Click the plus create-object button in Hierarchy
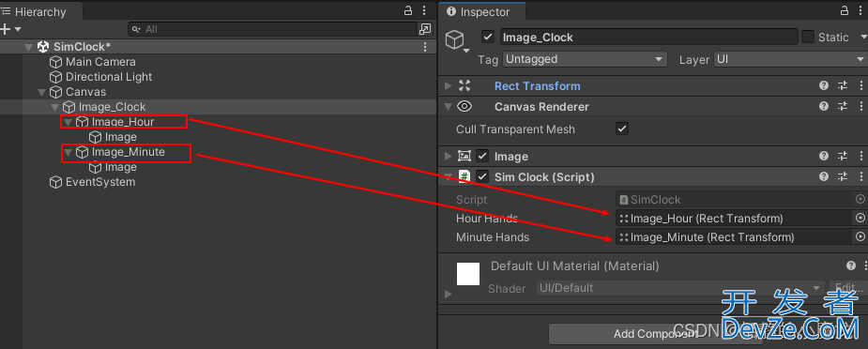Screen dimensions: 868x349 click(6, 29)
